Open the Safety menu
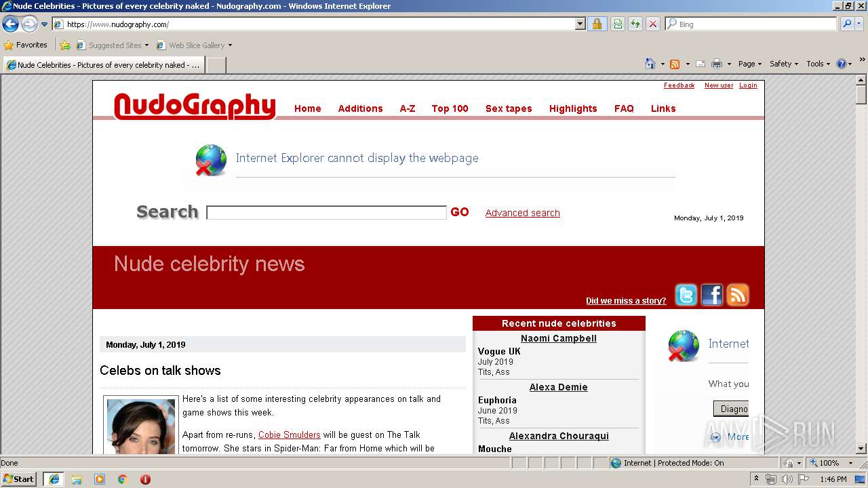This screenshot has width=868, height=488. click(x=784, y=64)
